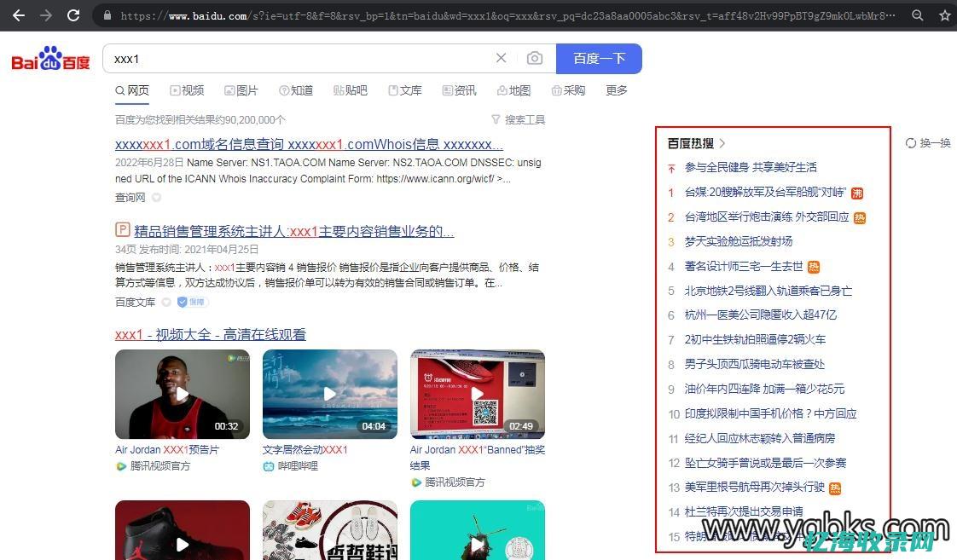The width and height of the screenshot is (957, 560).
Task: Click the camera icon for image search
Action: pyautogui.click(x=535, y=58)
